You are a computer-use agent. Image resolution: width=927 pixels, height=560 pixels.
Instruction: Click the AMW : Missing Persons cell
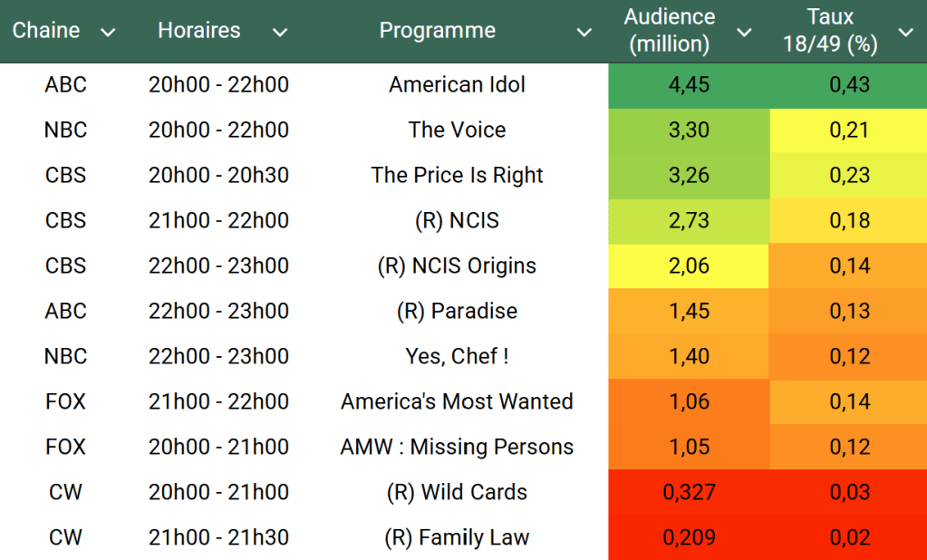click(x=457, y=448)
